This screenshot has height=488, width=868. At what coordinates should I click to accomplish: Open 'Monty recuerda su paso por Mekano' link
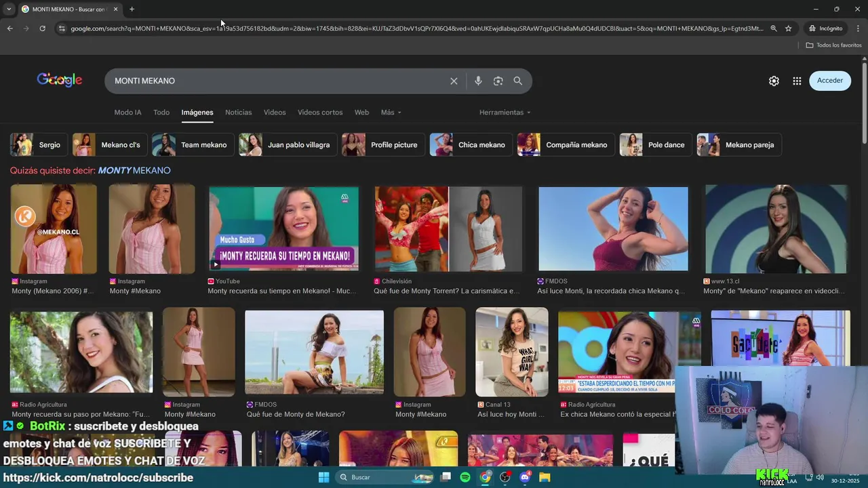(81, 414)
